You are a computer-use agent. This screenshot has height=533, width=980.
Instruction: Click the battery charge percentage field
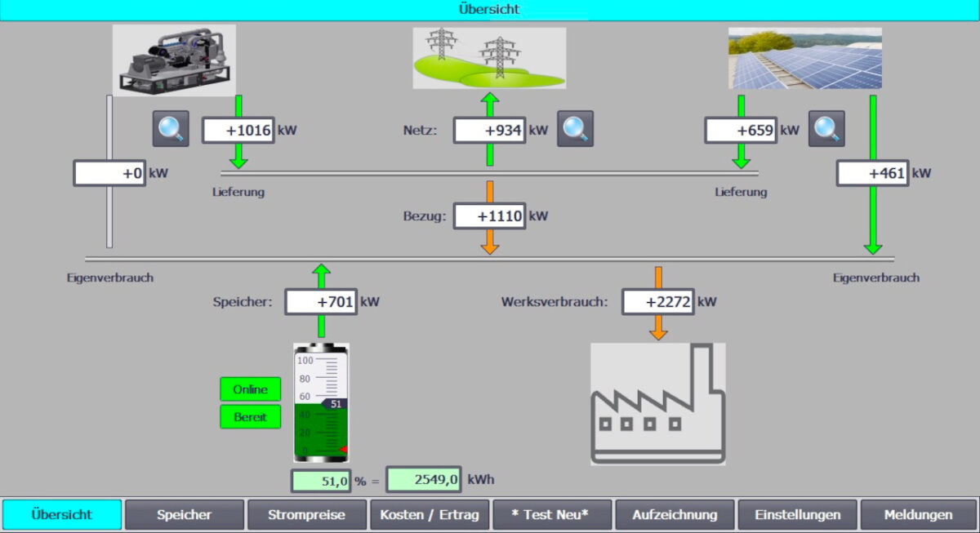pos(321,481)
